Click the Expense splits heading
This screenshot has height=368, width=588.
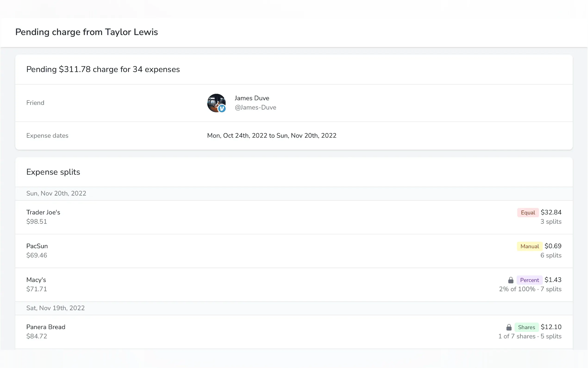click(x=53, y=172)
